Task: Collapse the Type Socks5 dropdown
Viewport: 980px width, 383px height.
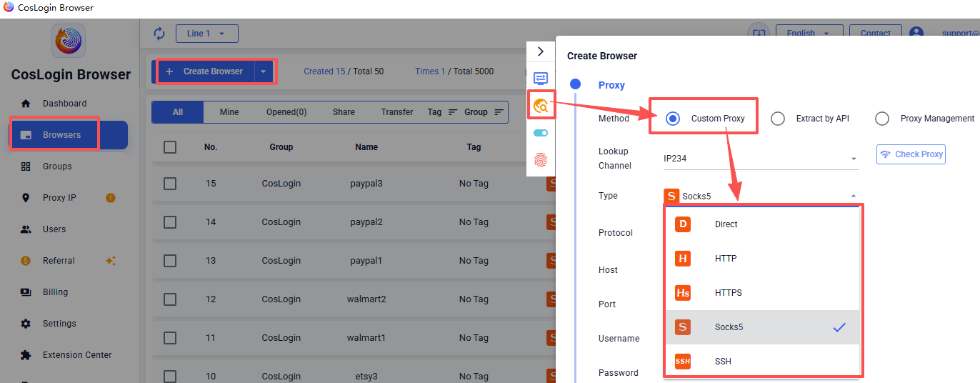Action: click(x=761, y=196)
